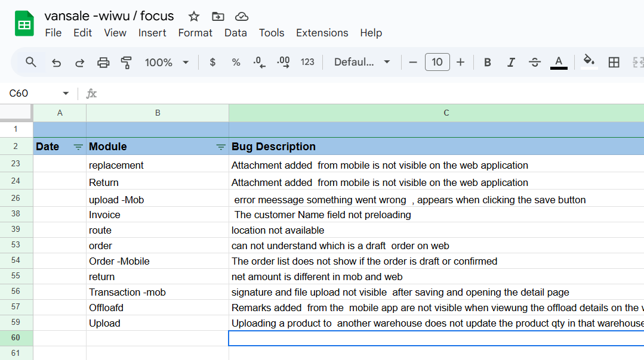Activate the paint format roller
The image size is (644, 360).
(x=127, y=63)
